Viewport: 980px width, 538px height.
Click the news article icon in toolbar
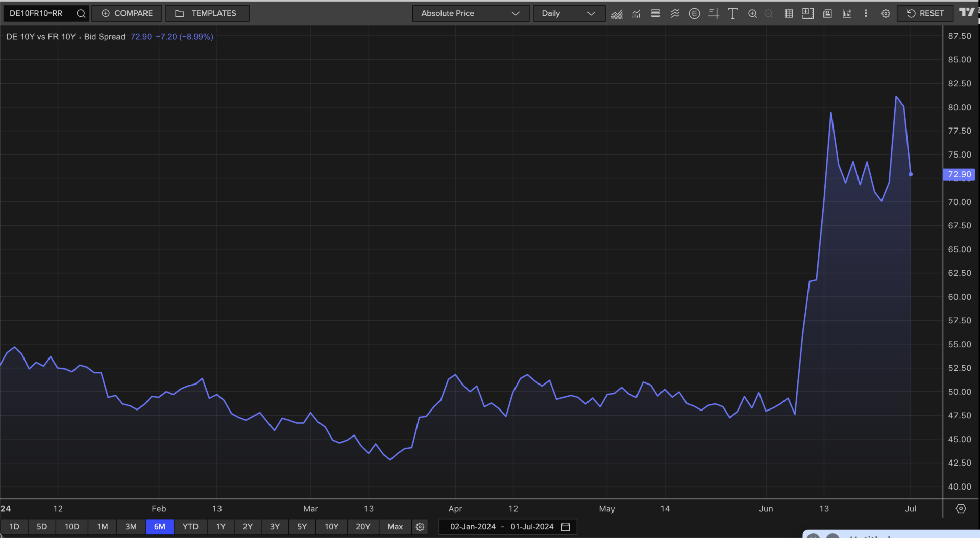click(827, 14)
